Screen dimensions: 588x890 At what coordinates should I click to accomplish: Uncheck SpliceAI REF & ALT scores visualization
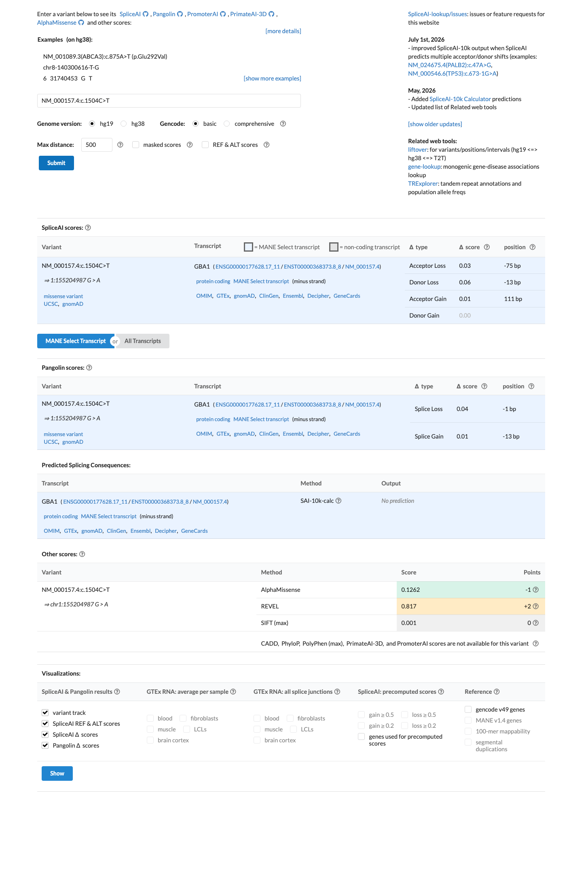tap(45, 724)
